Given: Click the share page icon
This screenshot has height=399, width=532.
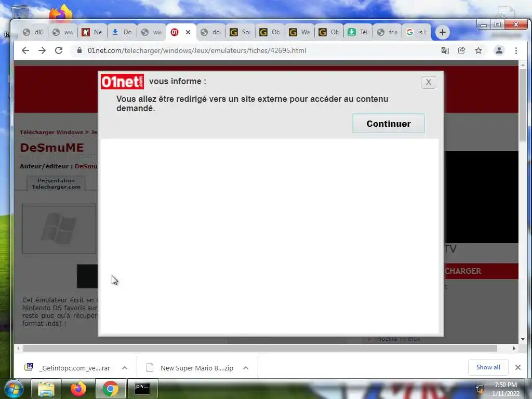Looking at the screenshot, I should pos(461,50).
